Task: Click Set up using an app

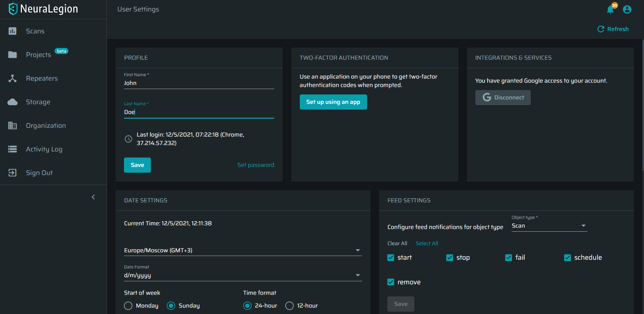Action: pyautogui.click(x=333, y=102)
